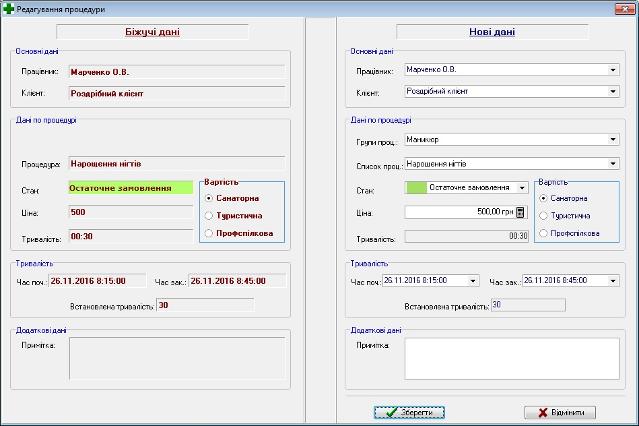Click green Остаточне замовлення status field in Біжучі дані
This screenshot has height=426, width=639.
point(130,188)
